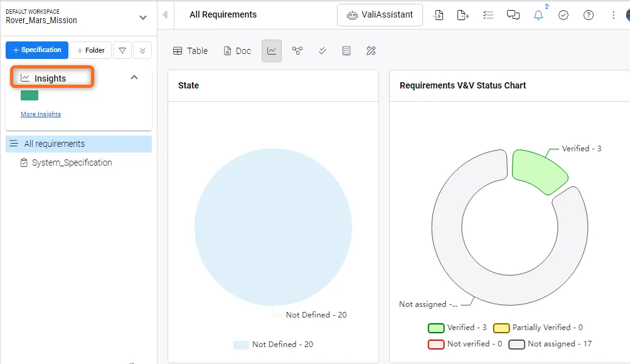This screenshot has height=364, width=630.
Task: Open the task checklist icon
Action: click(x=488, y=15)
